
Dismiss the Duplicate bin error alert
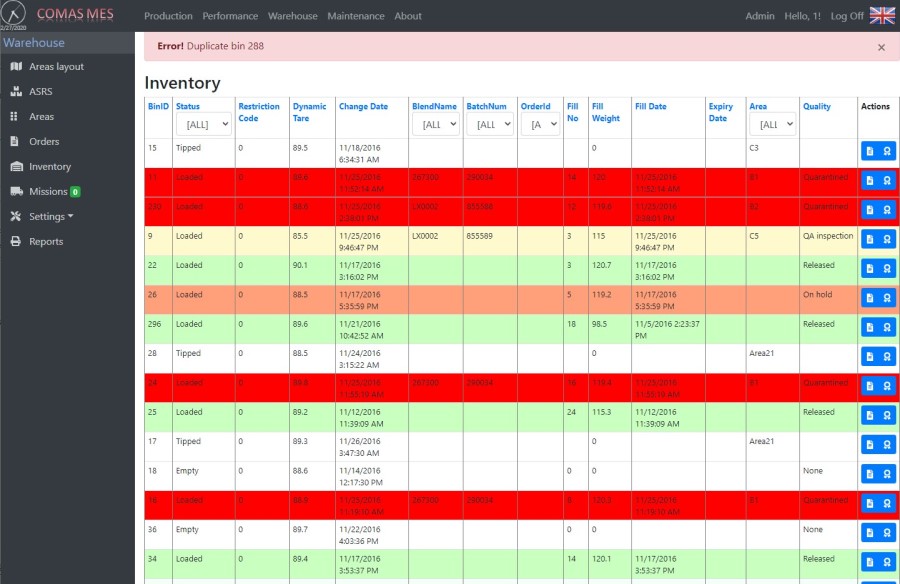point(881,47)
